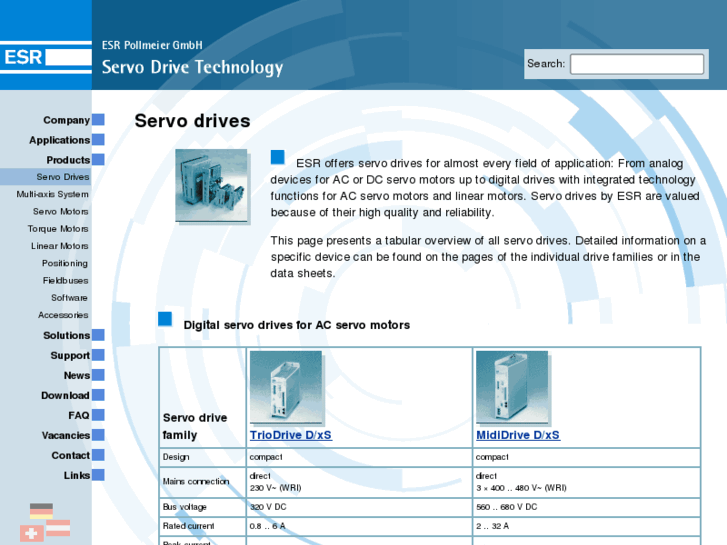Click 'Digital servo drives for AC servo motors' heading
Viewport: 727px width, 545px height.
[x=297, y=325]
